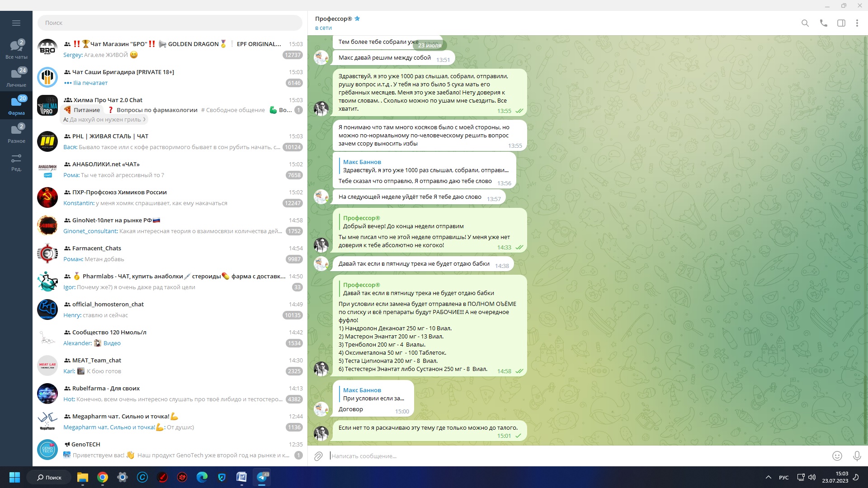Expand the system tray hidden icons chevron
868x488 pixels.
point(768,477)
